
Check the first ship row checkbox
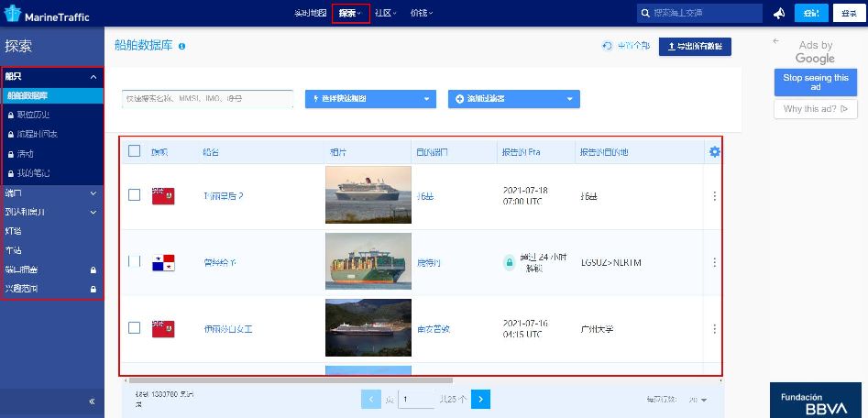click(135, 195)
